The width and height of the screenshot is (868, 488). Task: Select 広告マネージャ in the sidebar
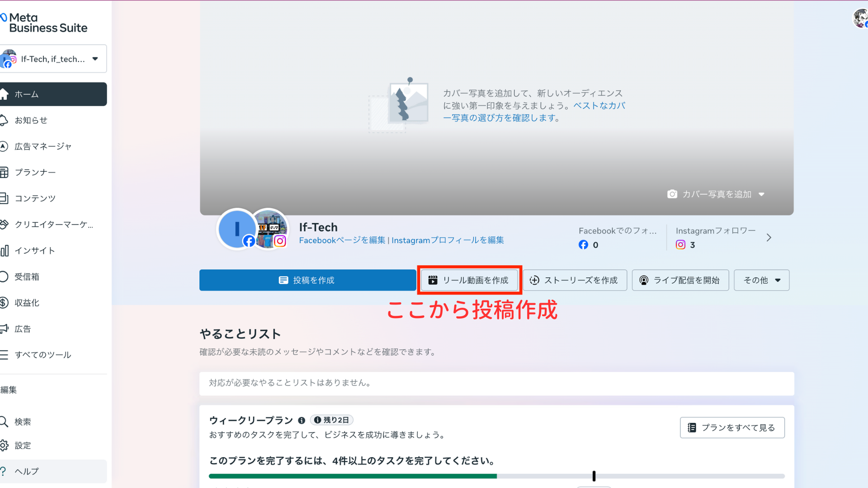click(43, 146)
